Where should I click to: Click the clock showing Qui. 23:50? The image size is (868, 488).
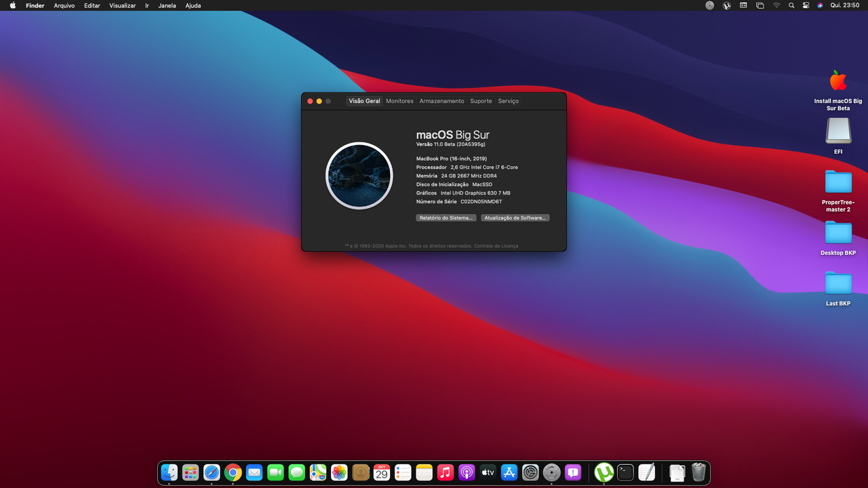pos(846,5)
